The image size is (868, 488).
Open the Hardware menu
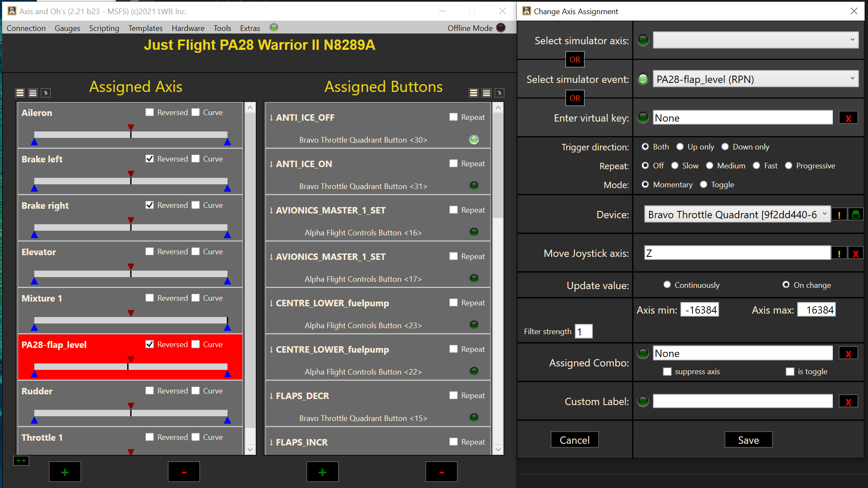pos(188,28)
